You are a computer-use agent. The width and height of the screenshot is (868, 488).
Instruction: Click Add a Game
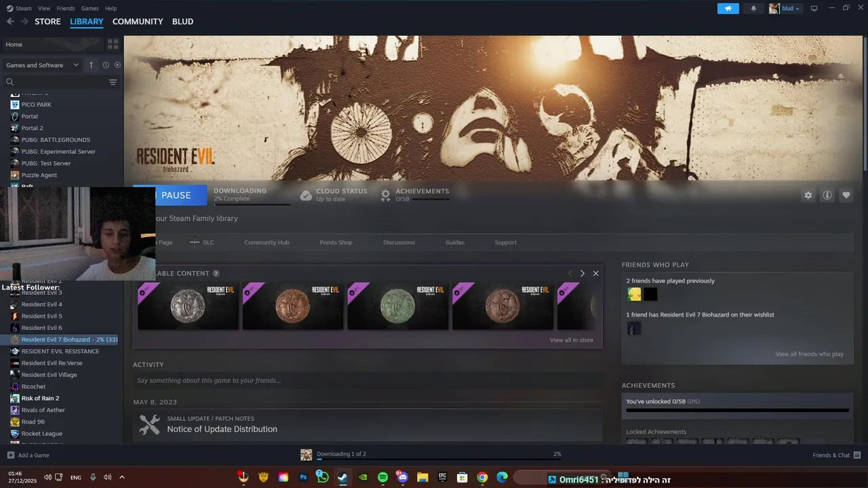coord(28,455)
